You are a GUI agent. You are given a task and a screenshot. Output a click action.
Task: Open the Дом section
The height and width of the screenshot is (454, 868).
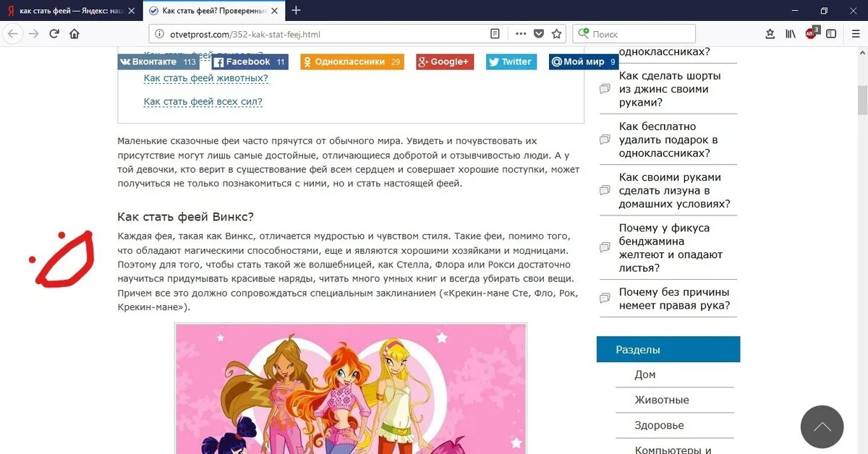645,374
